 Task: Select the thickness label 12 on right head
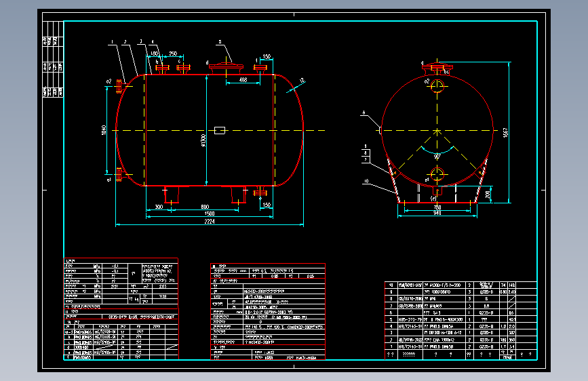tap(302, 81)
